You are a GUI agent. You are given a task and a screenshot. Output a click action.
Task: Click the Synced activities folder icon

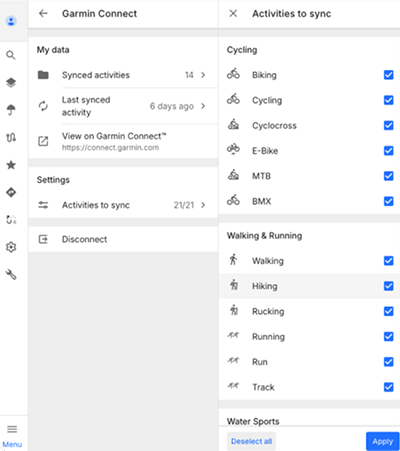point(43,75)
